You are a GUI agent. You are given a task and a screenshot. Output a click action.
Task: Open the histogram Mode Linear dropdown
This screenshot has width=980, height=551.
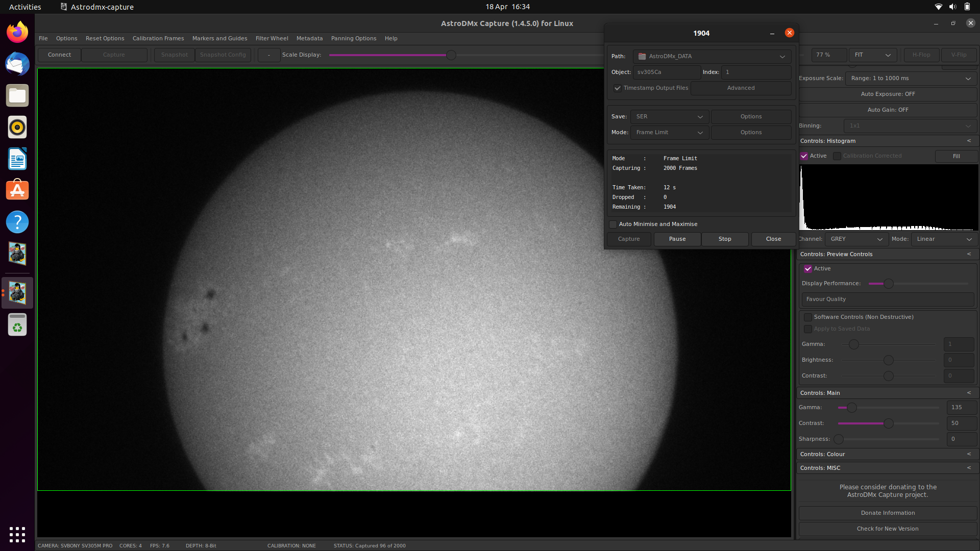click(944, 239)
